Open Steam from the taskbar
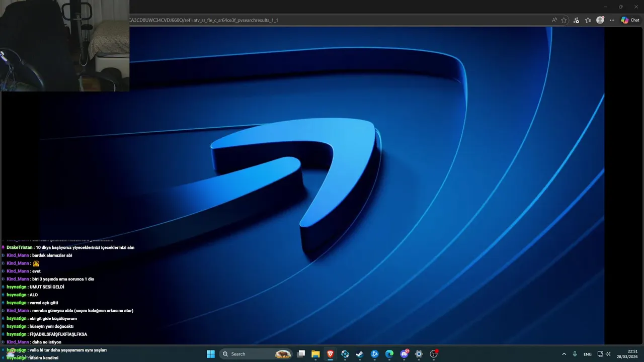 (360, 354)
